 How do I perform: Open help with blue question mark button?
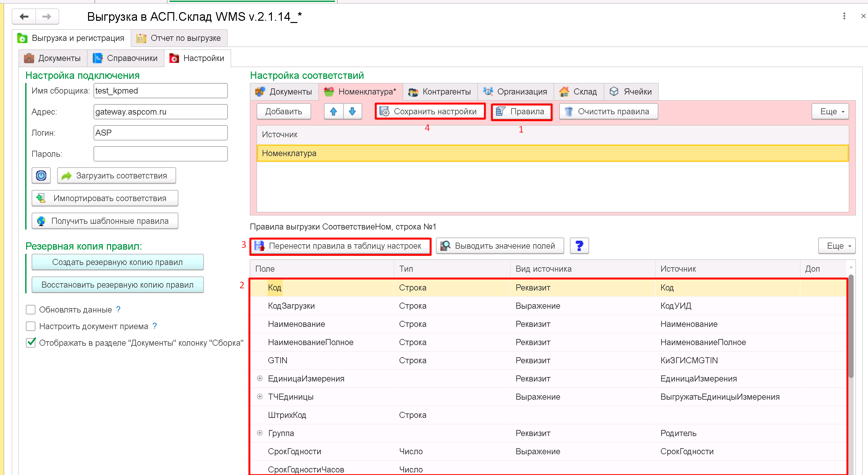pyautogui.click(x=579, y=246)
